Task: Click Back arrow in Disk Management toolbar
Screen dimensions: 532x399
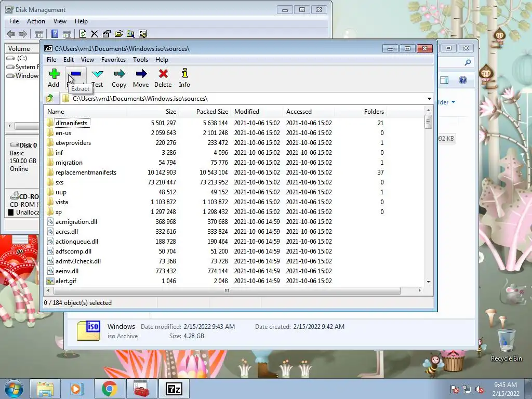Action: click(11, 34)
